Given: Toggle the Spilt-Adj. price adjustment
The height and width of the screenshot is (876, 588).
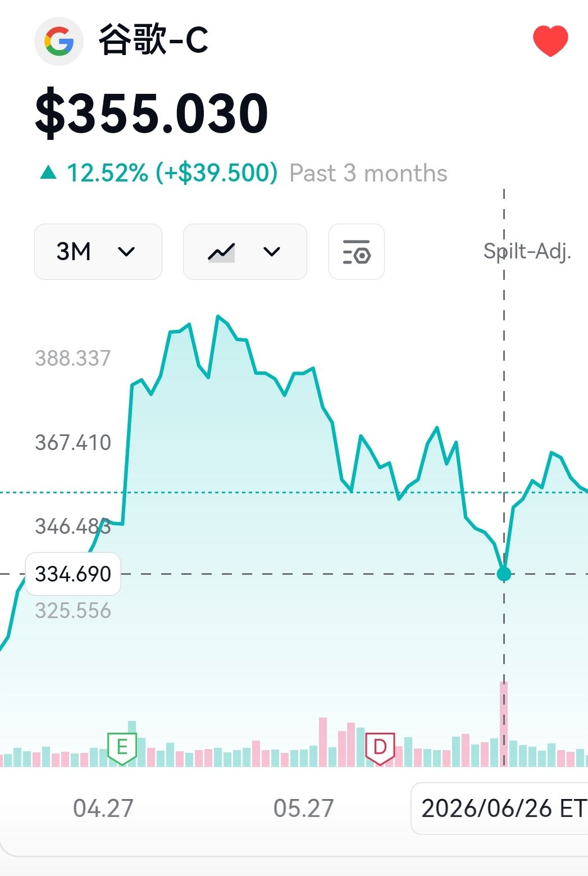Looking at the screenshot, I should click(527, 251).
